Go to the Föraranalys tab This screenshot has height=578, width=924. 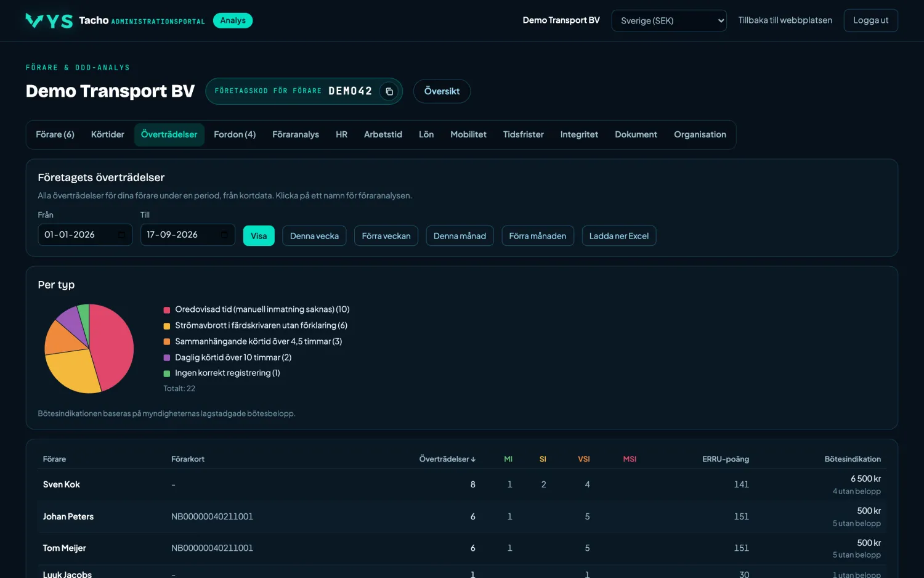(296, 134)
